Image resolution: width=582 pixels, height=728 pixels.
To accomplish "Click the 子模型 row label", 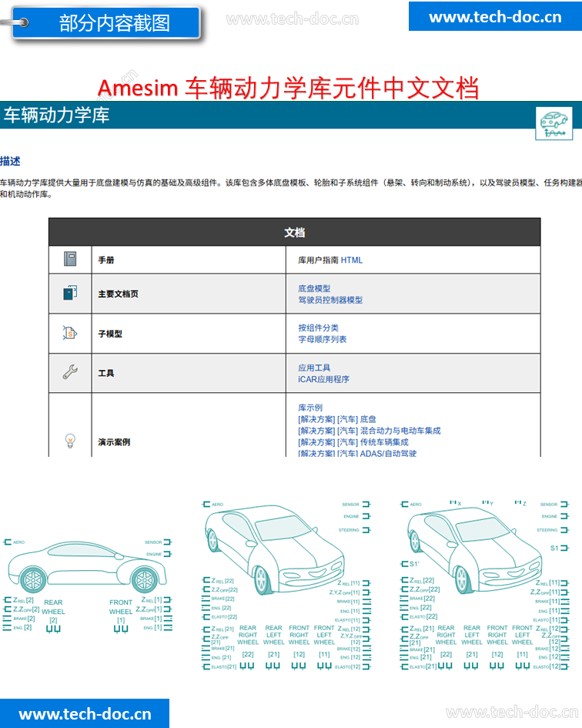I will [110, 334].
